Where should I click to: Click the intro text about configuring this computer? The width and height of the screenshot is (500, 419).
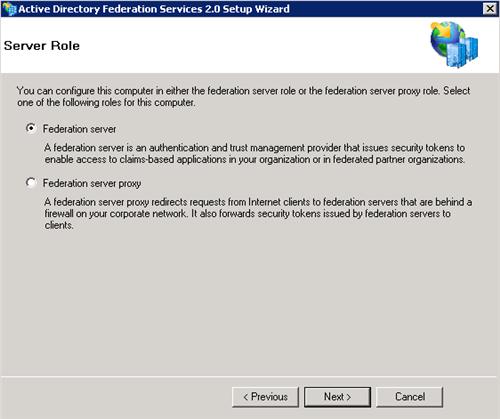244,96
